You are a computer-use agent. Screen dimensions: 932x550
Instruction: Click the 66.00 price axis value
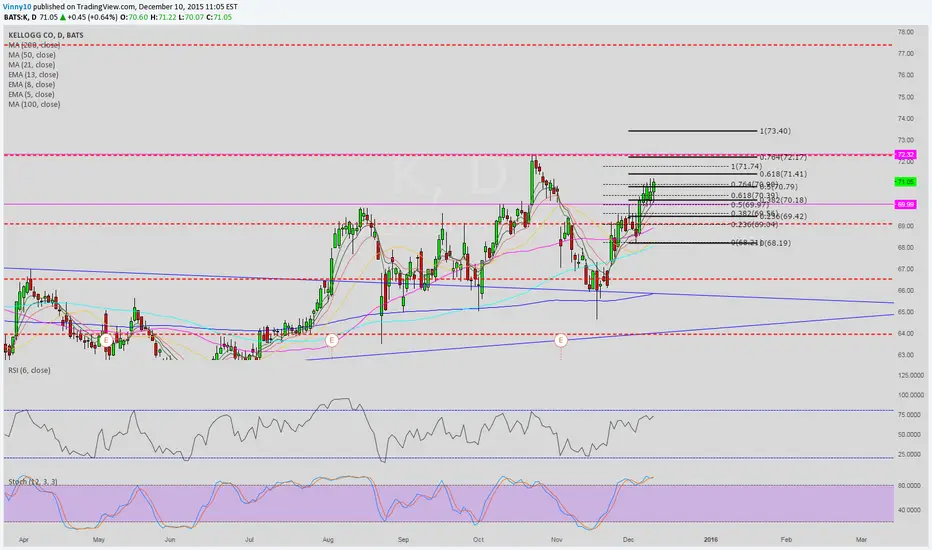click(906, 291)
